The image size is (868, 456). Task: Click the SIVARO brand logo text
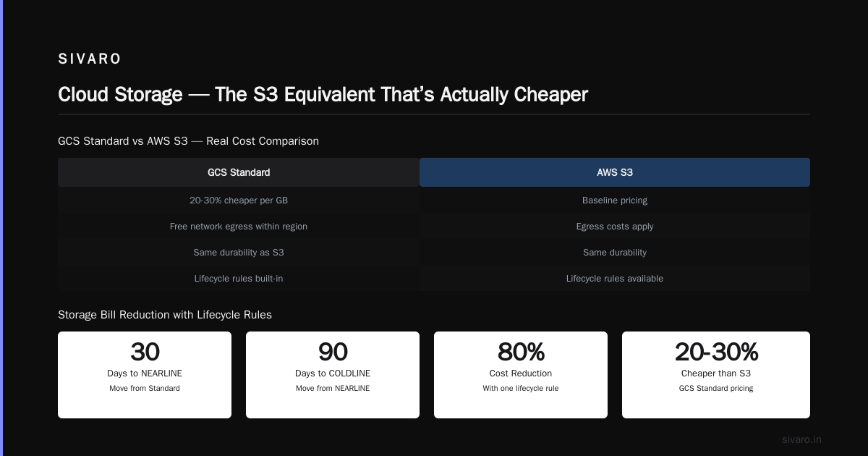[89, 59]
